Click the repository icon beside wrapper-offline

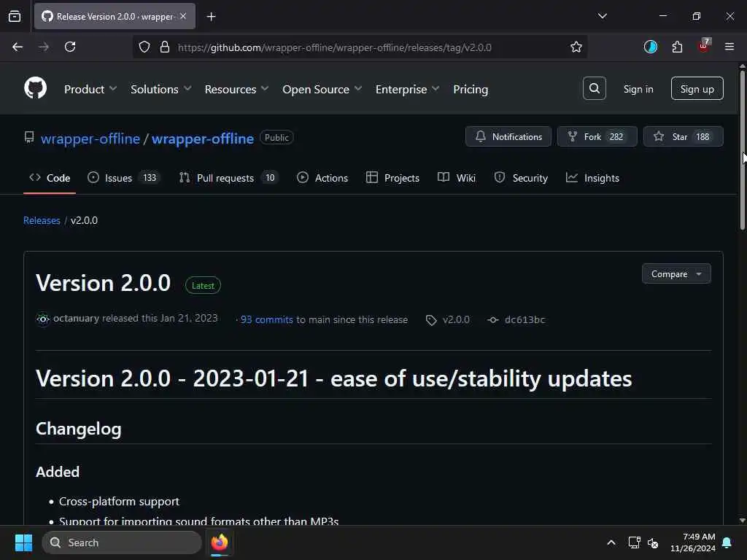[x=29, y=138]
